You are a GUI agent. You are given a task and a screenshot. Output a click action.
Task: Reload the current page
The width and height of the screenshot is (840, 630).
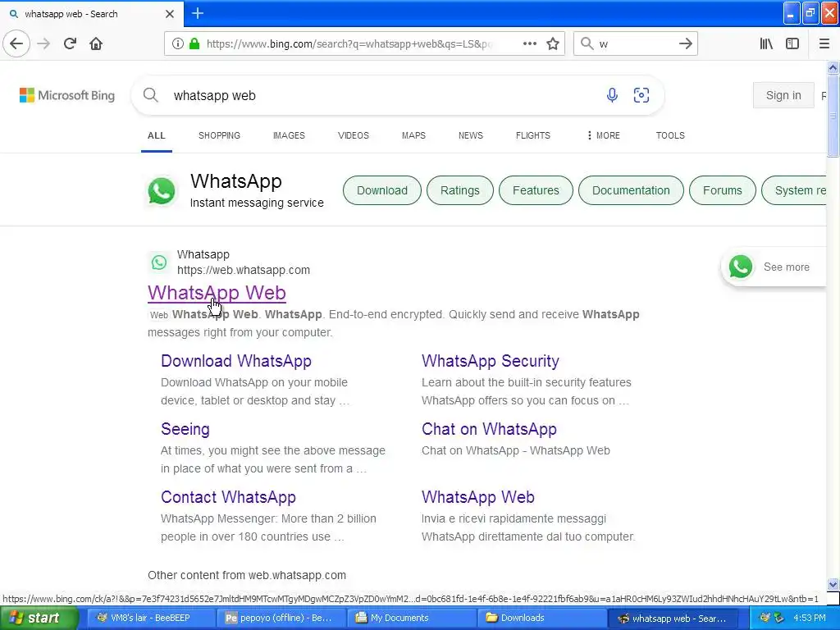70,43
